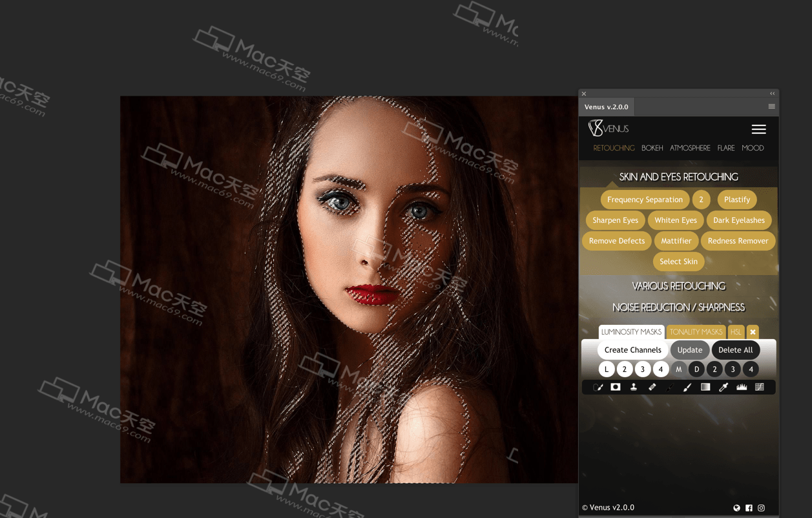Screen dimensions: 812x518
Task: Switch to the BOKEH section
Action: click(652, 148)
